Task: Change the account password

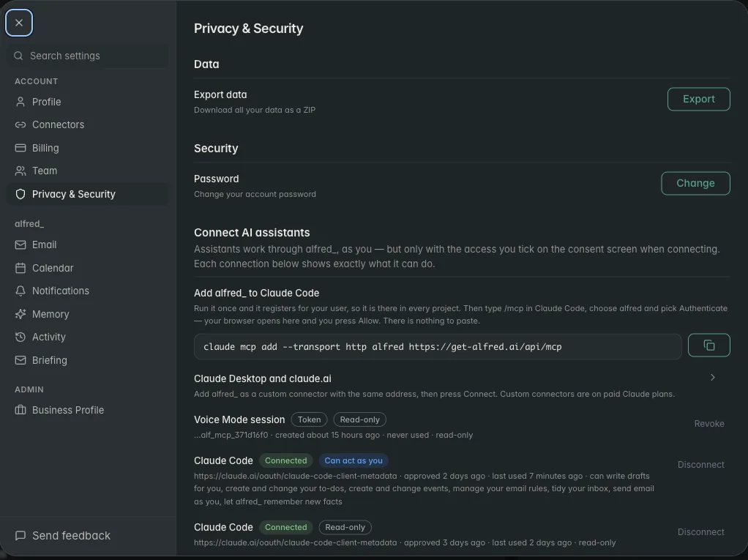Action: [695, 183]
